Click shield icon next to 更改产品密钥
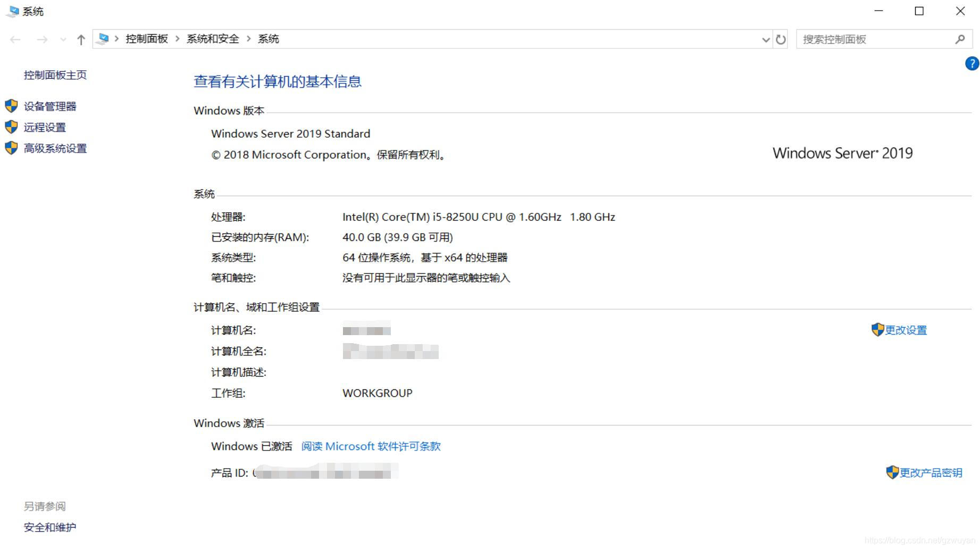This screenshot has height=550, width=980. coord(892,472)
